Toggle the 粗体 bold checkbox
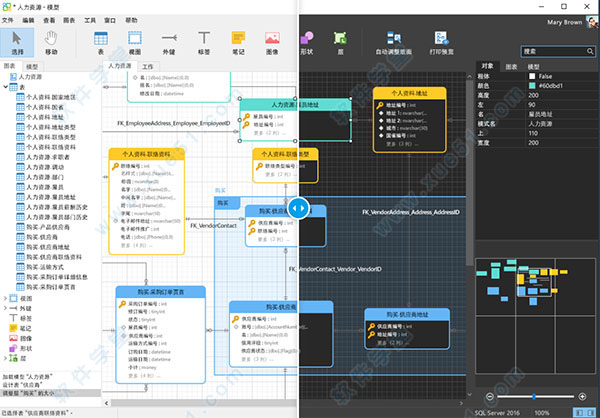Screen dimensions: 600x418 [x=531, y=75]
